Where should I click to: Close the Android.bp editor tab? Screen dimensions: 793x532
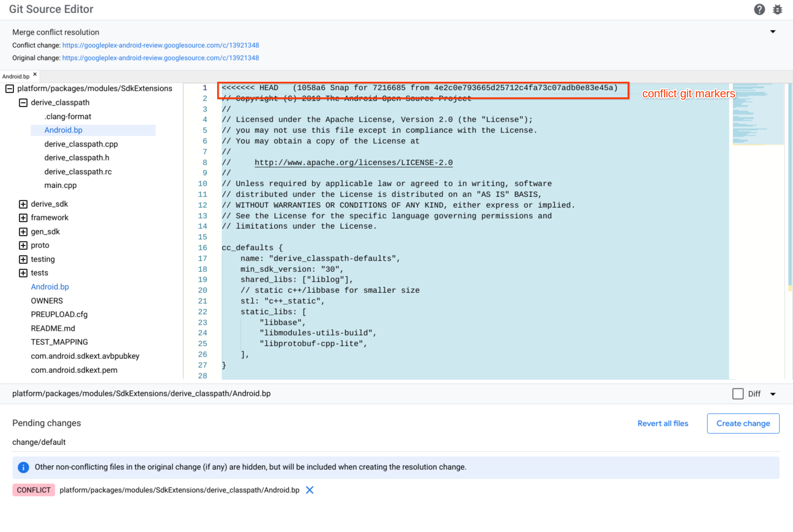tap(35, 74)
